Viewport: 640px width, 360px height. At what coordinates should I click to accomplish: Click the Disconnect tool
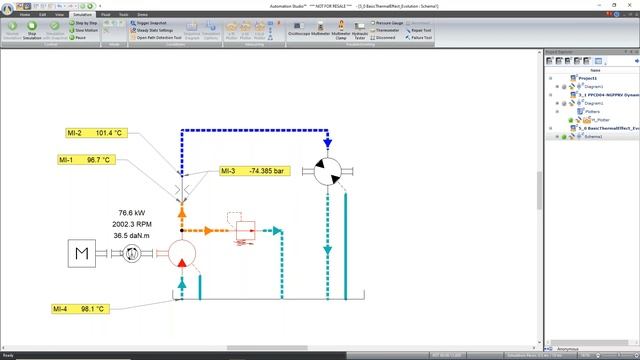click(382, 38)
